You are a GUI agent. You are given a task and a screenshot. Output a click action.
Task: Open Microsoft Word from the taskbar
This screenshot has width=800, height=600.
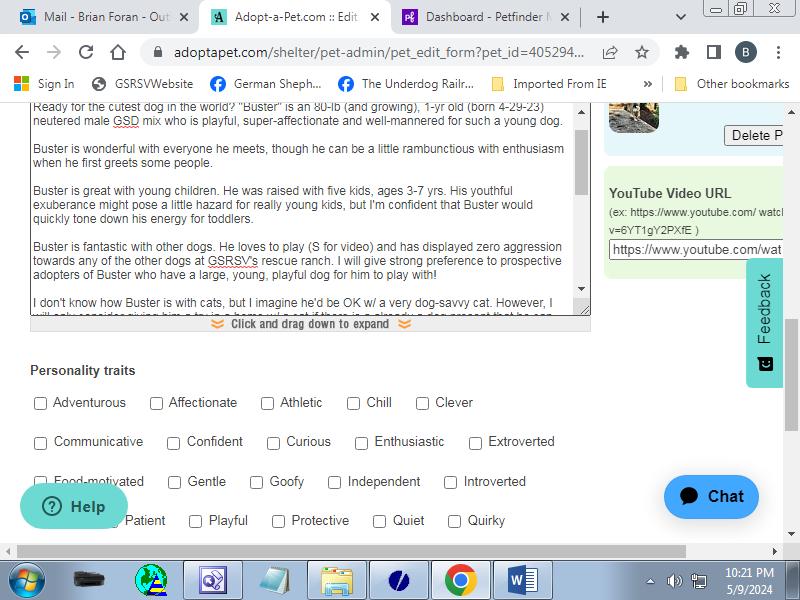tap(522, 579)
